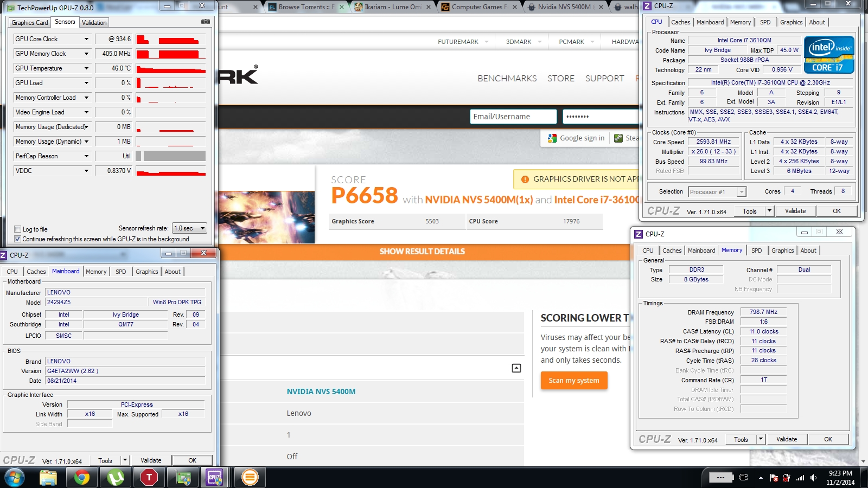This screenshot has width=868, height=488.
Task: Open the GPU-Z taskbar icon
Action: coord(183,478)
